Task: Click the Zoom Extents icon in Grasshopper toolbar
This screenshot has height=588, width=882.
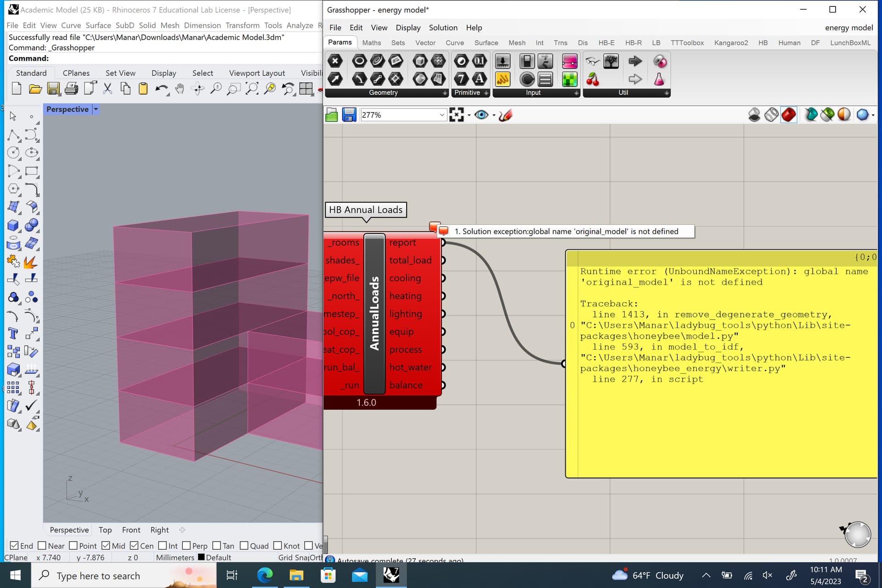Action: click(x=456, y=115)
